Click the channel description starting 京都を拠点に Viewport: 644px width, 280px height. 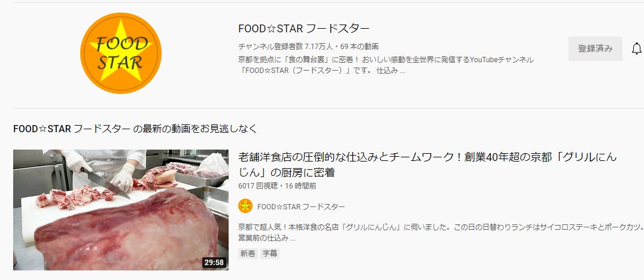click(385, 65)
